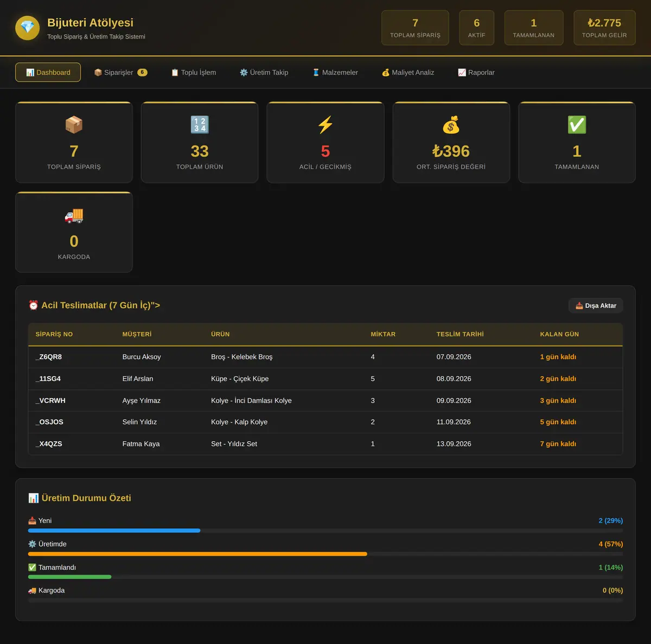
Task: Click the Kalan Gün column header
Action: (x=559, y=334)
